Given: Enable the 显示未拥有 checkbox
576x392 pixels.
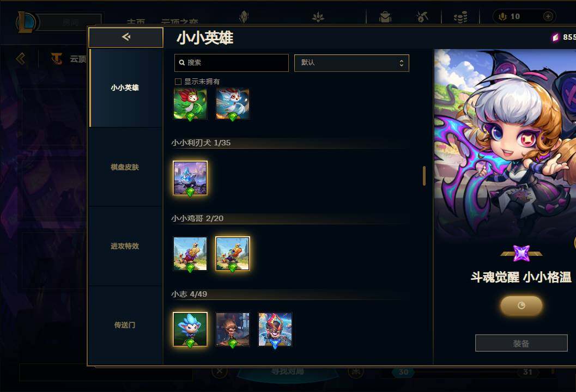Looking at the screenshot, I should click(x=178, y=82).
